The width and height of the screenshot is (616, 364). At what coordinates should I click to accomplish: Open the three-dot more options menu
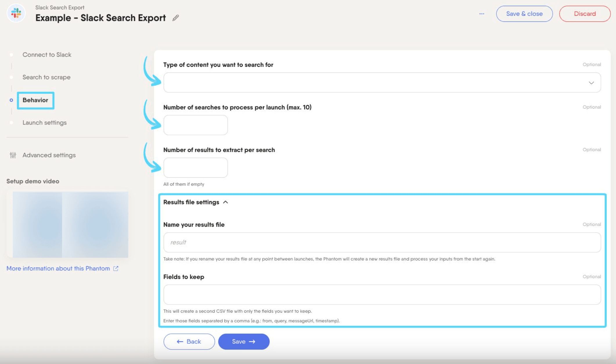point(482,14)
